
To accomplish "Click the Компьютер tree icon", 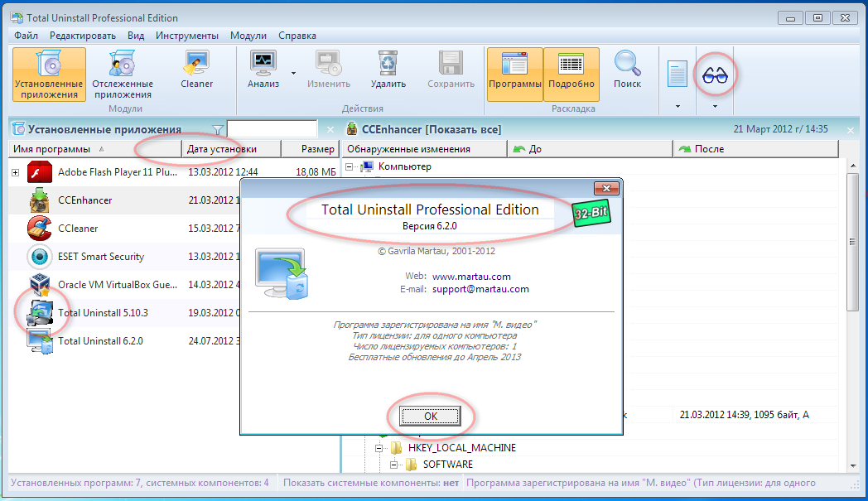I will coord(366,166).
